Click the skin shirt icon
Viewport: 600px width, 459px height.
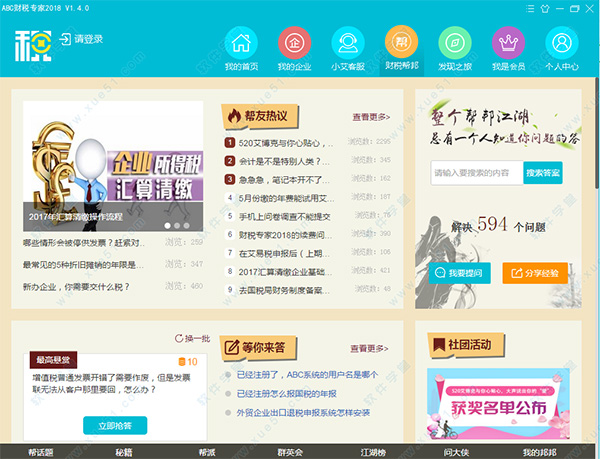click(x=545, y=8)
